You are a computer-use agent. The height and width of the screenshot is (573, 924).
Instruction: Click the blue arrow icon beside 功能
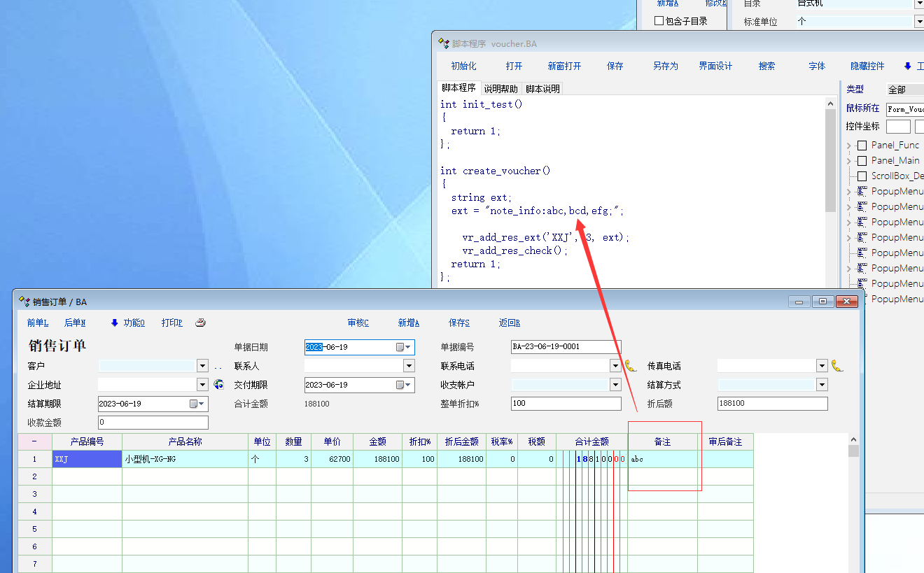click(115, 323)
